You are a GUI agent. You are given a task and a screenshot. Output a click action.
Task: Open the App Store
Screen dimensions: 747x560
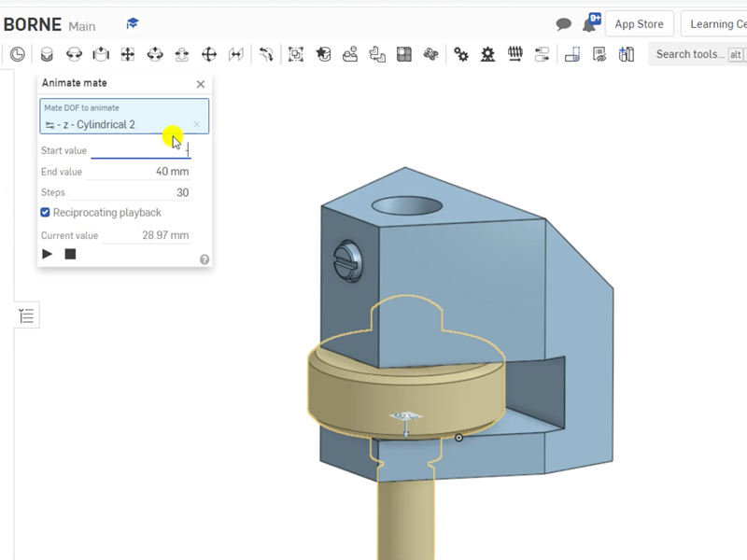click(639, 24)
